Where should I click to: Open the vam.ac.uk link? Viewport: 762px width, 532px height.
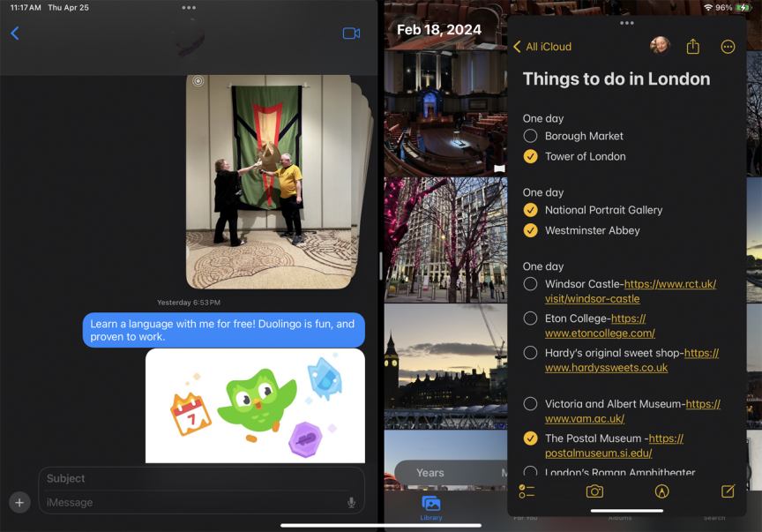[632, 411]
